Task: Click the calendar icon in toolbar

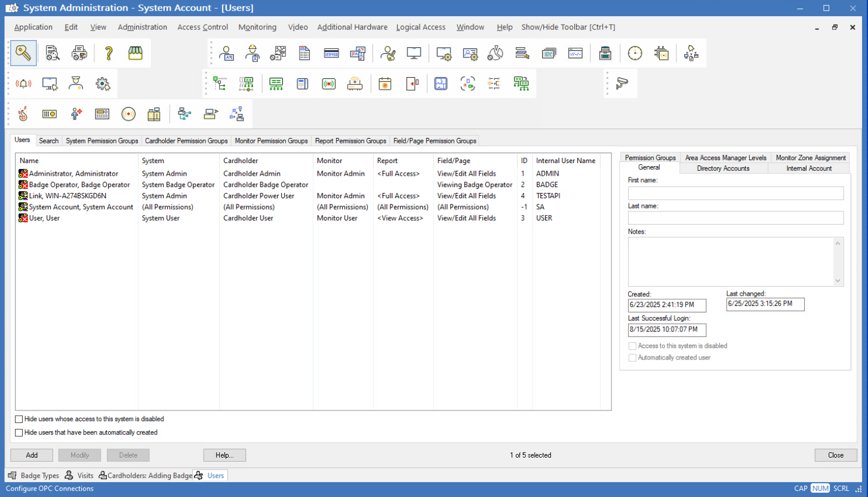Action: 385,84
